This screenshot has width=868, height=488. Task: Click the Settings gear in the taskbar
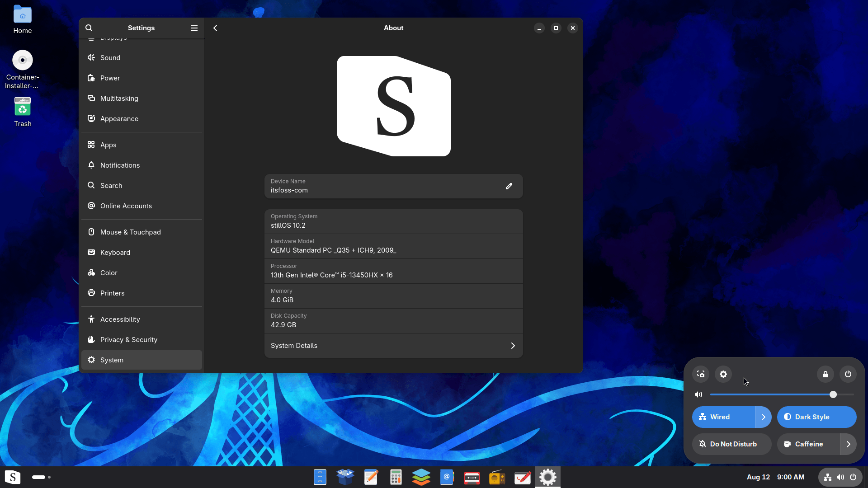[548, 477]
